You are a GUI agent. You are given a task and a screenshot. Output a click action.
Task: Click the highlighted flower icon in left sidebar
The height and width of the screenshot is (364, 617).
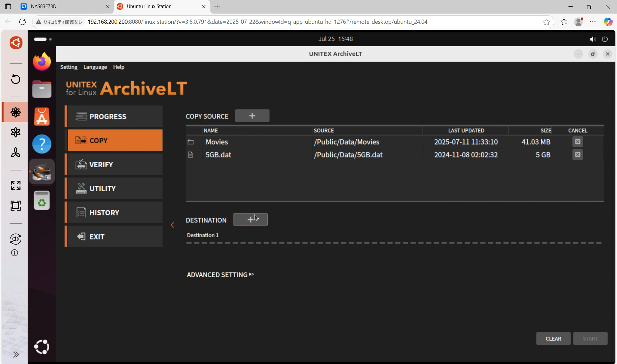pos(15,112)
